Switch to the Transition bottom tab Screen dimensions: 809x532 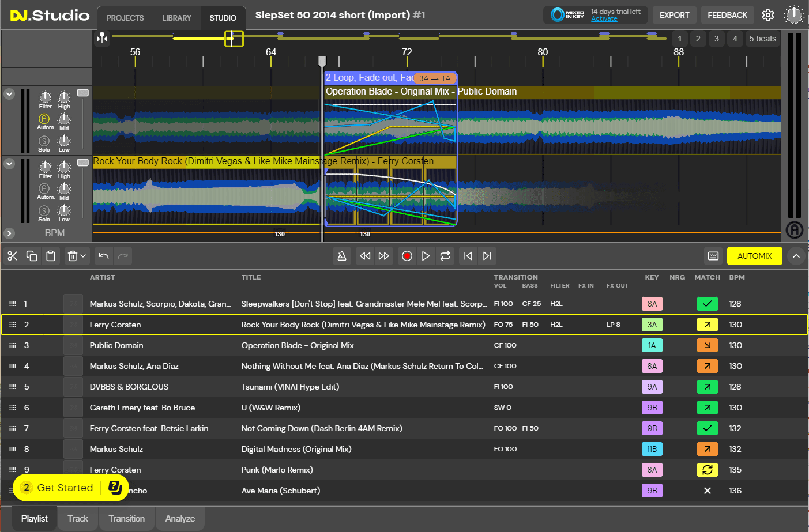[127, 519]
